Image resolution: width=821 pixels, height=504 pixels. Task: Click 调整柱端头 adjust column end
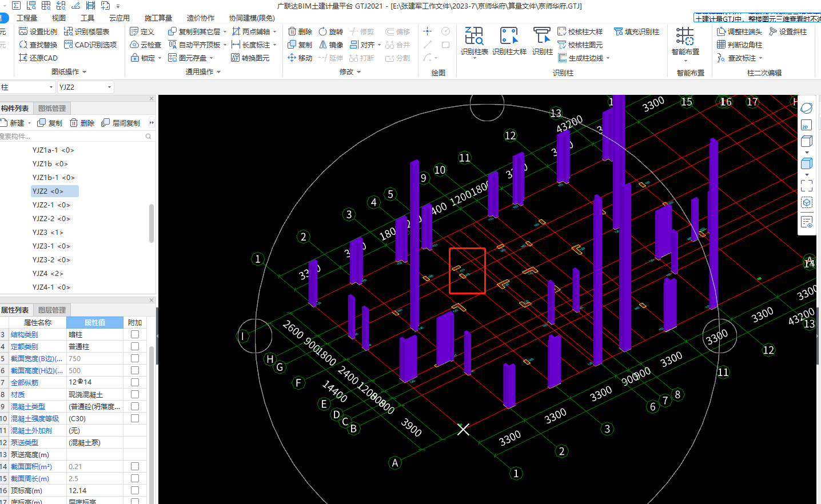coord(740,31)
